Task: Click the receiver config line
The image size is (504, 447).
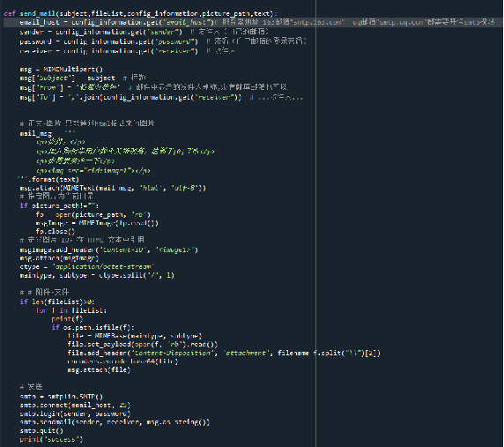Action: pyautogui.click(x=127, y=51)
